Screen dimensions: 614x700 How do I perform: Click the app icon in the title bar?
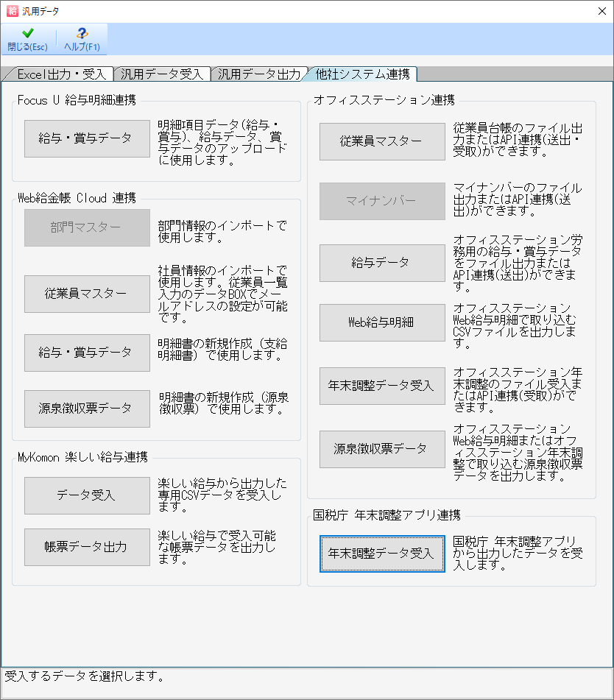point(12,11)
